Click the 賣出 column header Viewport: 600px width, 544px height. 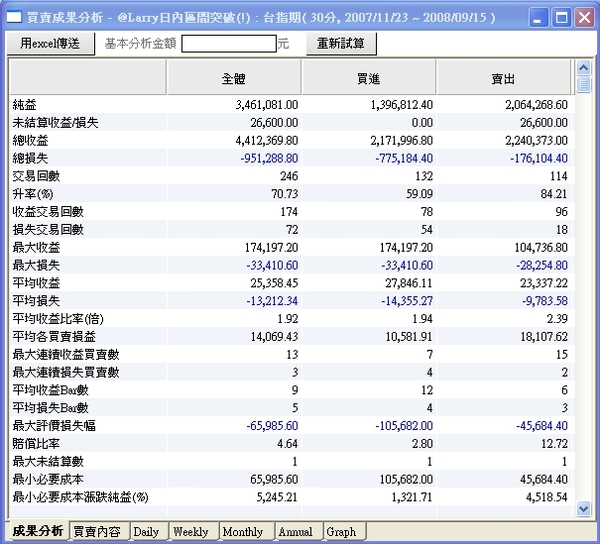(x=503, y=78)
